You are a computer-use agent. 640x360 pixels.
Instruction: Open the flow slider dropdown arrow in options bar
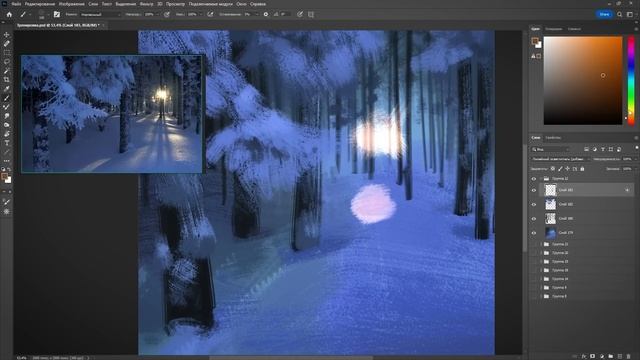tap(200, 14)
